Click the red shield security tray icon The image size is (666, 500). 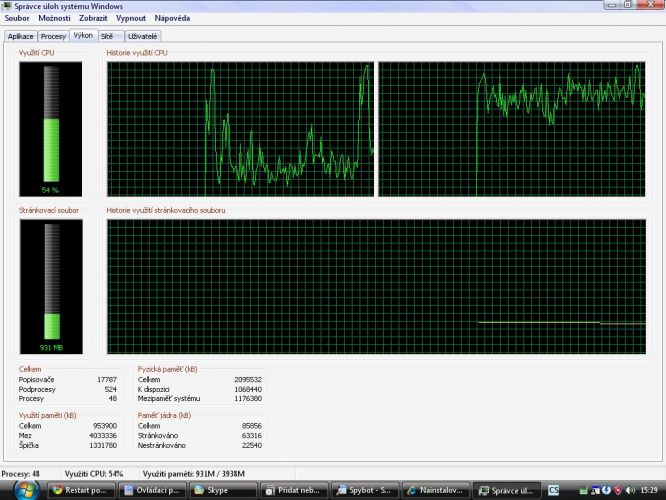pos(618,490)
